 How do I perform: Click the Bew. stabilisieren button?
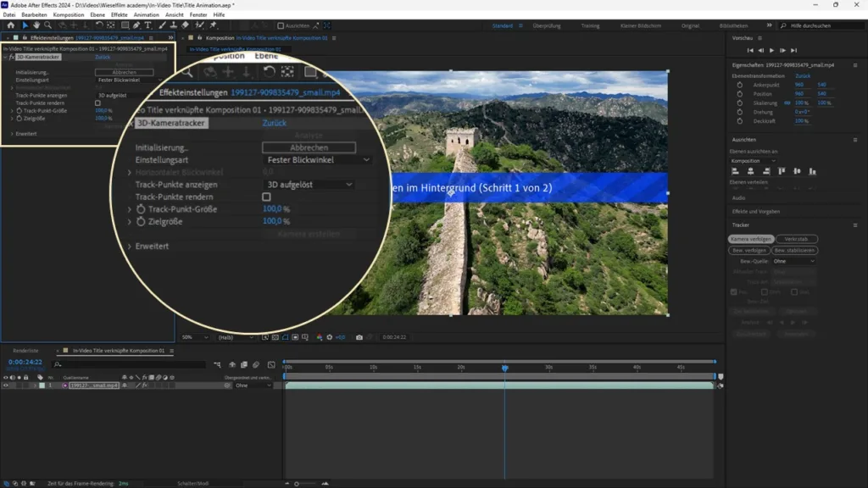coord(793,250)
